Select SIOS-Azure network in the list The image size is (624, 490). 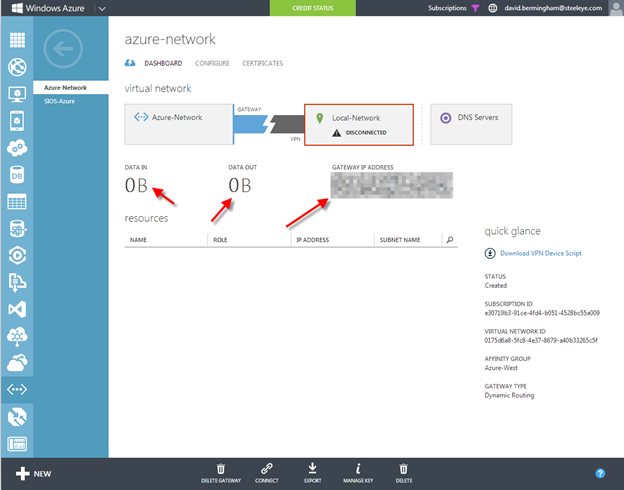[60, 101]
